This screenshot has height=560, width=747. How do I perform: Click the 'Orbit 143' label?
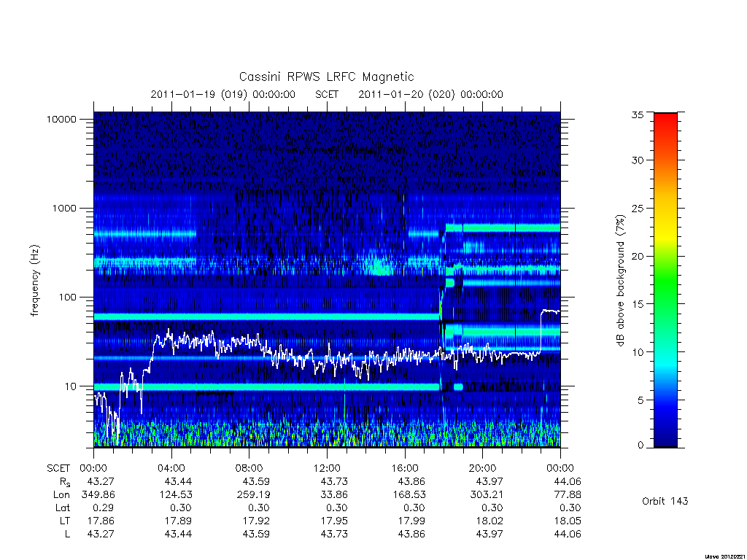tap(665, 501)
